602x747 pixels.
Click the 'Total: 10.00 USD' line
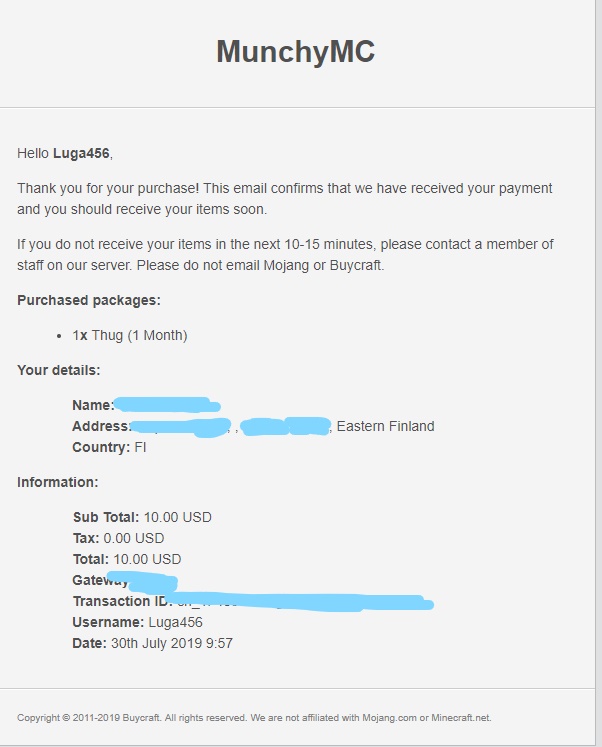coord(127,559)
